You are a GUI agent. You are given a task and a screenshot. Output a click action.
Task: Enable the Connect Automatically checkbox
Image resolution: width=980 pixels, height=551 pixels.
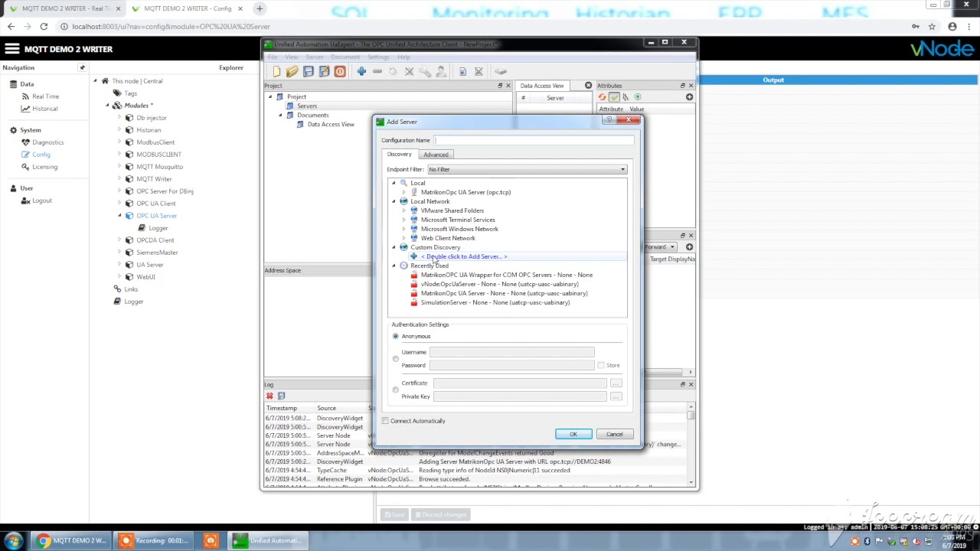coord(385,421)
